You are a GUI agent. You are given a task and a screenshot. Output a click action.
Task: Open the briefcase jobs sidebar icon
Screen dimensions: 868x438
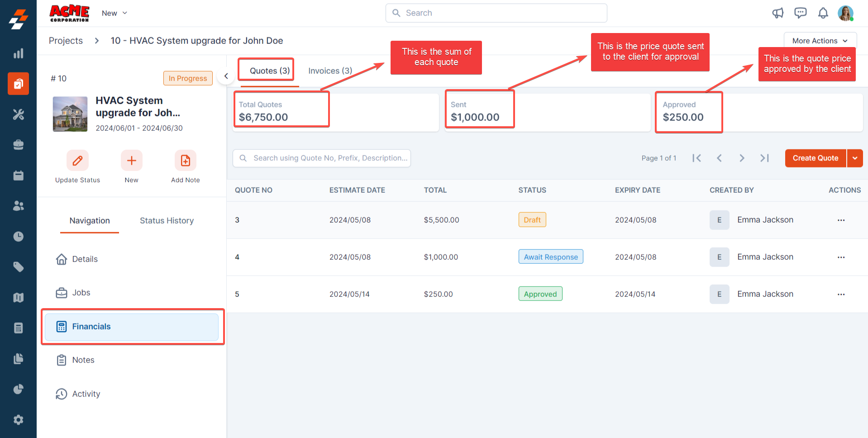[x=18, y=145]
